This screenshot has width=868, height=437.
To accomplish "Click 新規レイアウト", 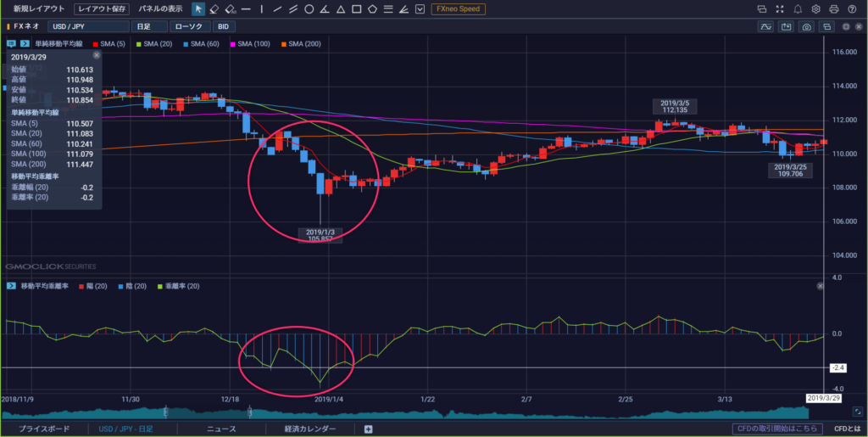I will 39,8.
